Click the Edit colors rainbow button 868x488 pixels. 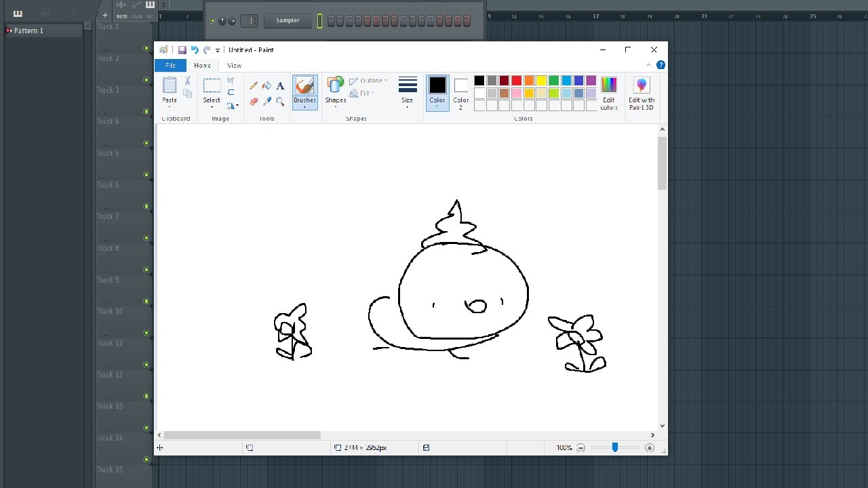point(609,93)
